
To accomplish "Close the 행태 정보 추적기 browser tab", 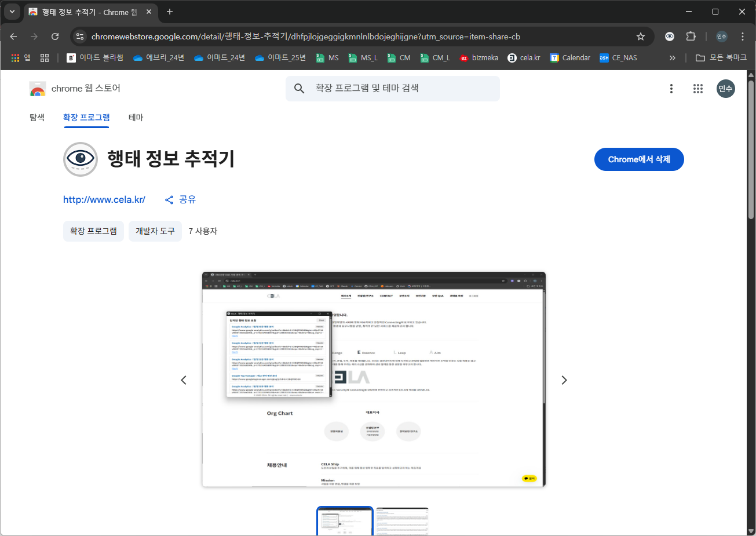I will tap(149, 12).
